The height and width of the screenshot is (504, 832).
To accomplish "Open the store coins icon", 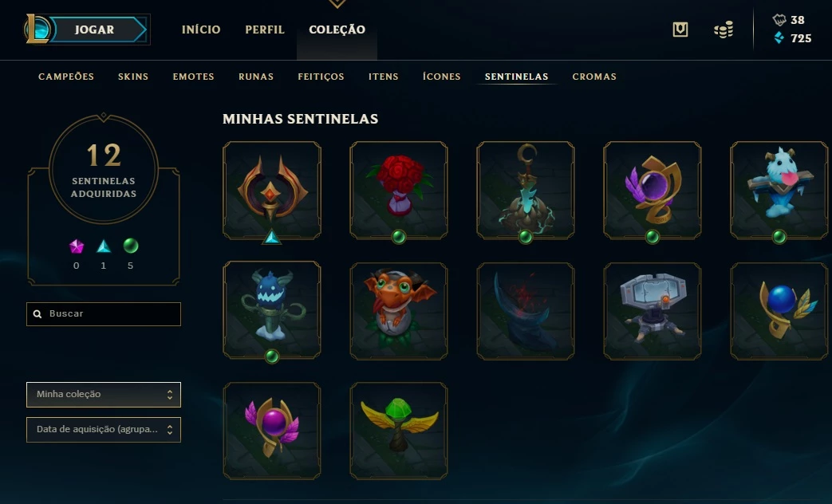I will pyautogui.click(x=724, y=30).
